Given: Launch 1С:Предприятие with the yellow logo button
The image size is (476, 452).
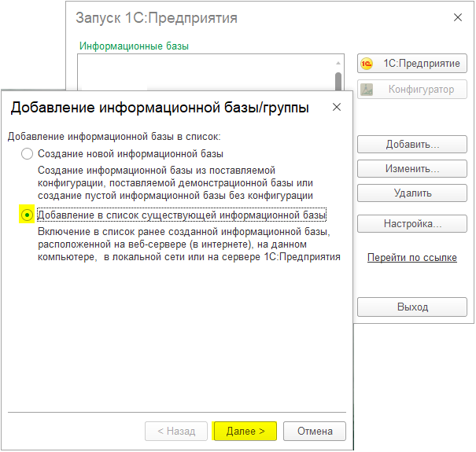Looking at the screenshot, I should tap(412, 64).
